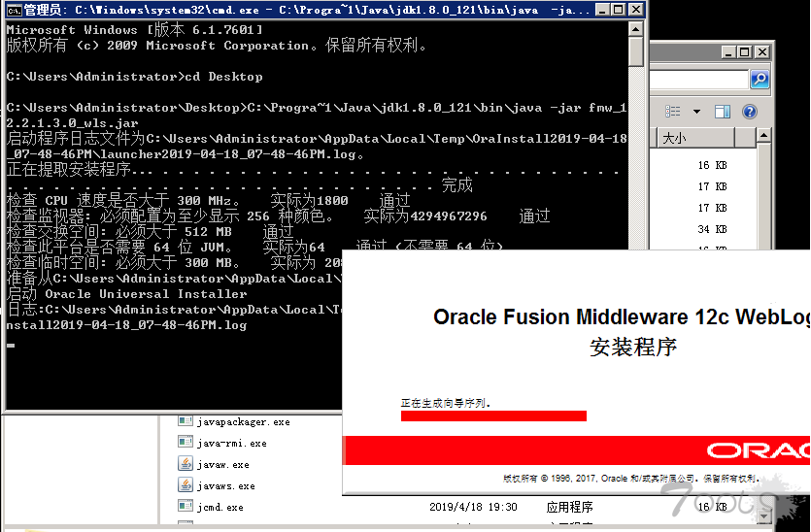This screenshot has width=811, height=532.
Task: Click the java-rmi.exe file icon
Action: pos(186,442)
